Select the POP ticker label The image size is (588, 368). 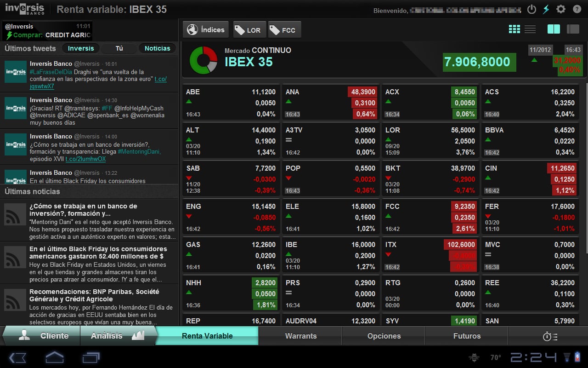pyautogui.click(x=293, y=168)
